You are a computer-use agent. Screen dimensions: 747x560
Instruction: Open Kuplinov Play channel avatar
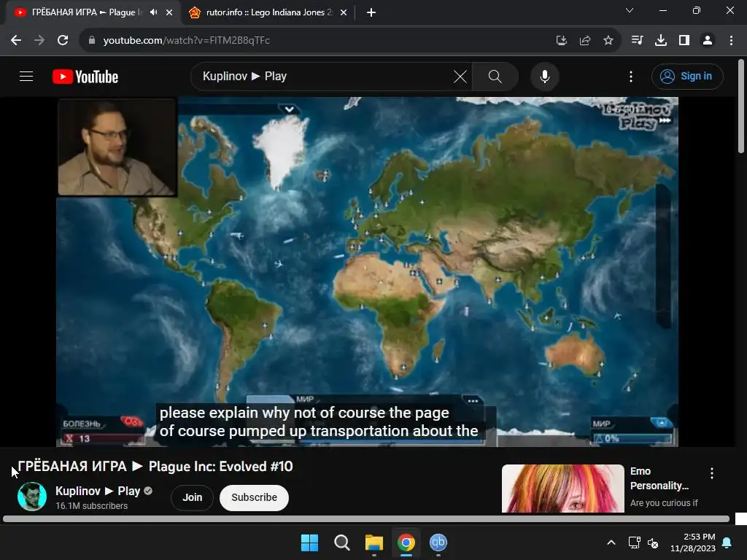pos(32,496)
